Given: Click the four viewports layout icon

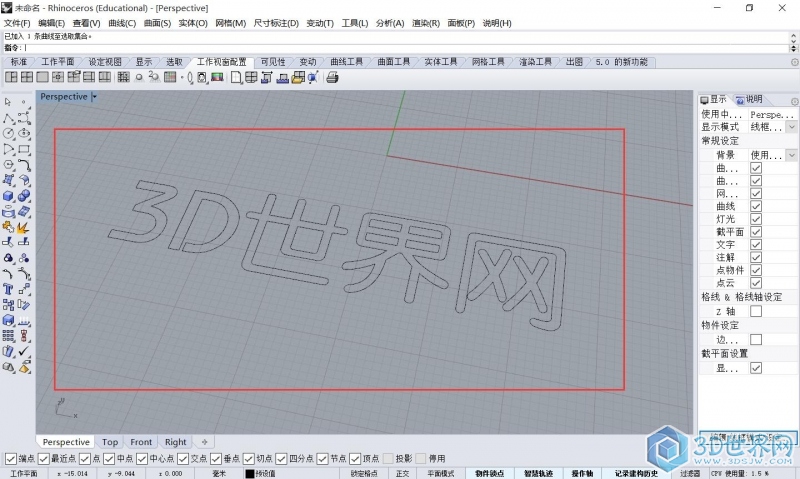Looking at the screenshot, I should 27,77.
